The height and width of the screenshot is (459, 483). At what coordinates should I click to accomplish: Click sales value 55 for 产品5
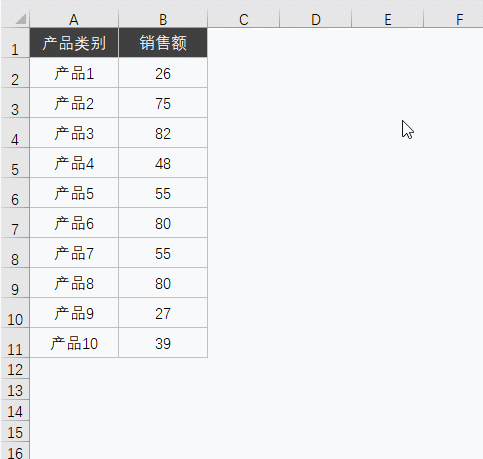163,193
